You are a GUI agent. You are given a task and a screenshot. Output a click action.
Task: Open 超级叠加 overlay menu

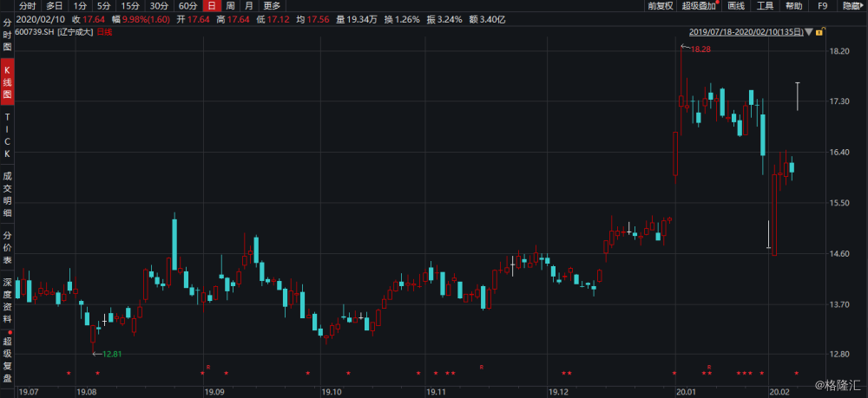[x=699, y=6]
